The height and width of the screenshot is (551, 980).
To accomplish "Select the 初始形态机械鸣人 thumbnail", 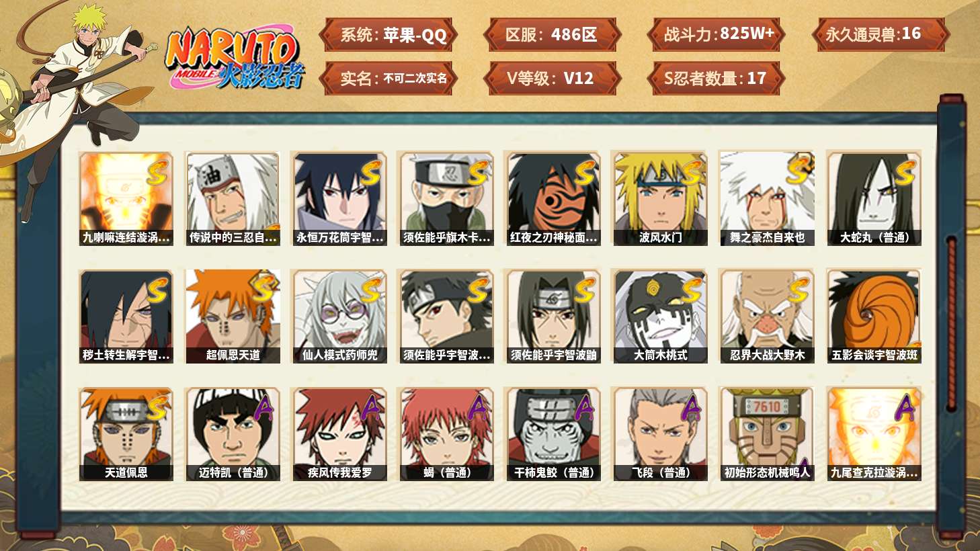I will 767,434.
